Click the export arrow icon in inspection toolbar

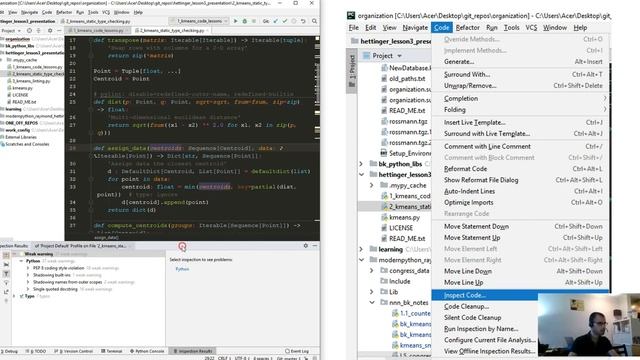point(6,292)
